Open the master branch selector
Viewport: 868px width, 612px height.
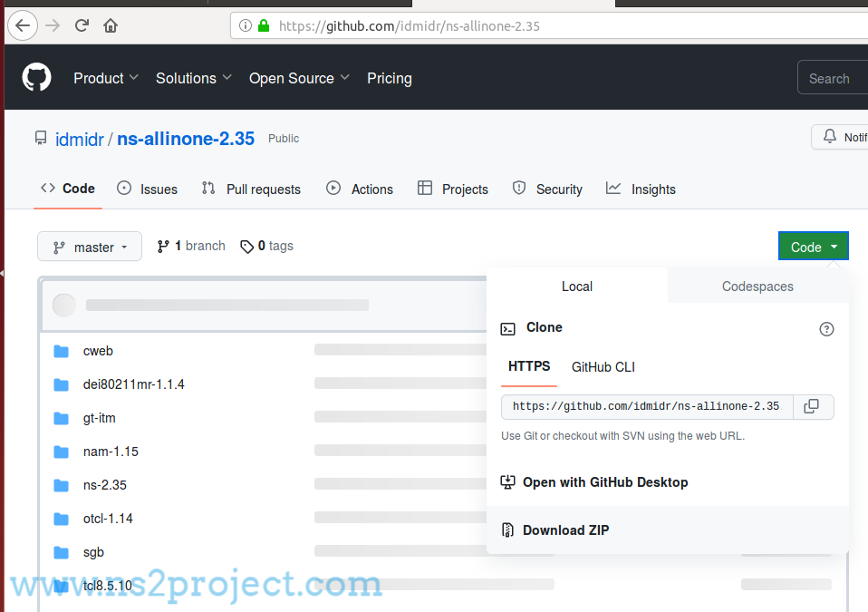pos(90,247)
